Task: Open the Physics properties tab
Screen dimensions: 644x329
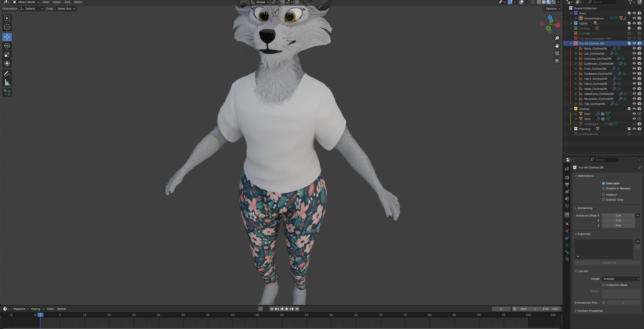Action: pos(567,231)
